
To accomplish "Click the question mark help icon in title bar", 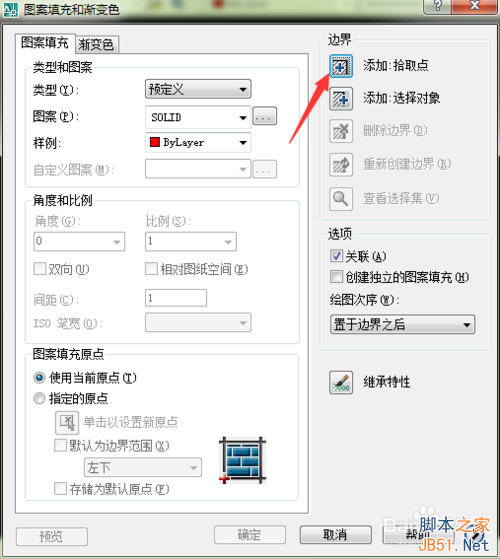I will point(438,6).
